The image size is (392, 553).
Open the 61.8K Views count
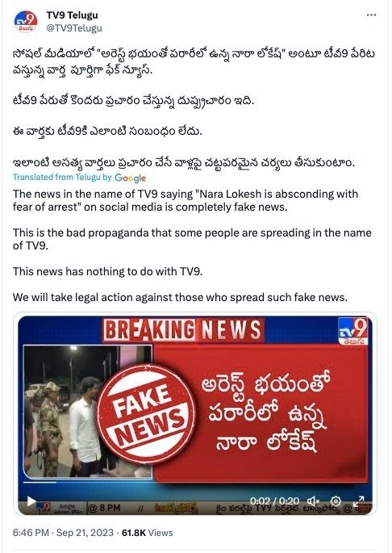click(147, 533)
